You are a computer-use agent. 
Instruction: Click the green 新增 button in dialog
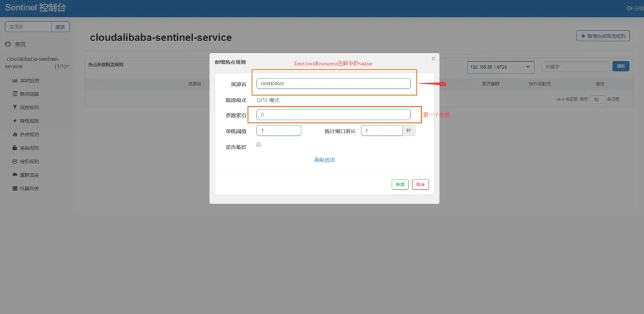point(400,185)
